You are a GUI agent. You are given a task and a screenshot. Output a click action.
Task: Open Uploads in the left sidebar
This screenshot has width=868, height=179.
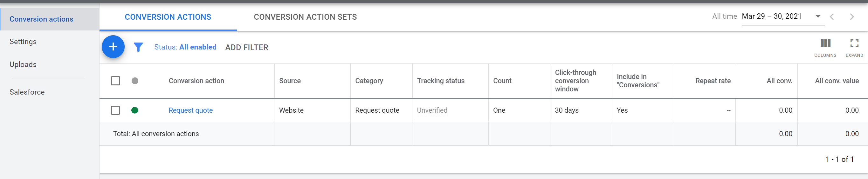(23, 65)
